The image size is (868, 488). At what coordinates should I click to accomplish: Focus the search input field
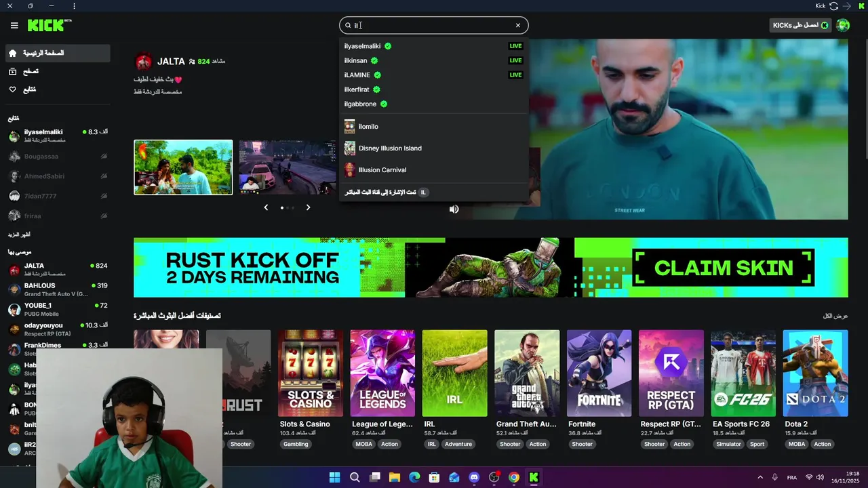(433, 25)
